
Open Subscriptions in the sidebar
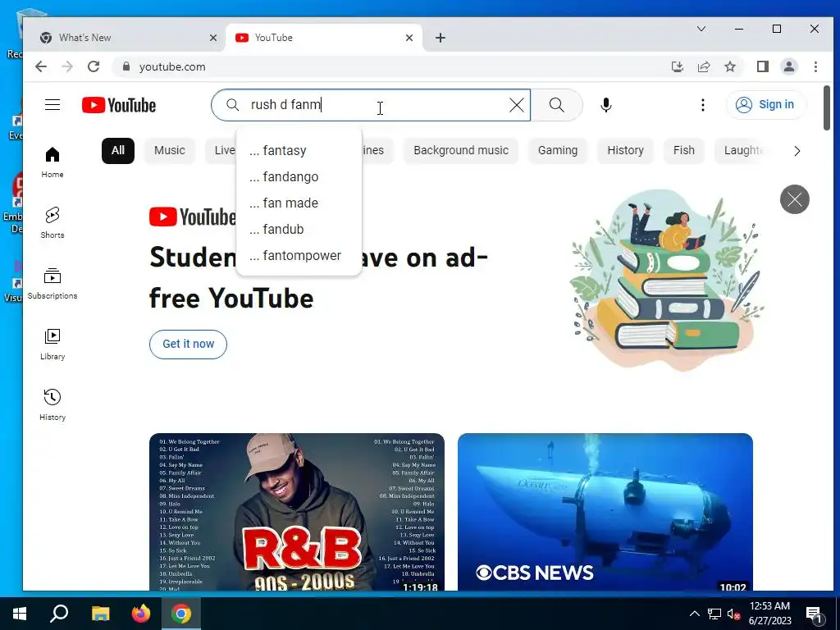pyautogui.click(x=52, y=283)
